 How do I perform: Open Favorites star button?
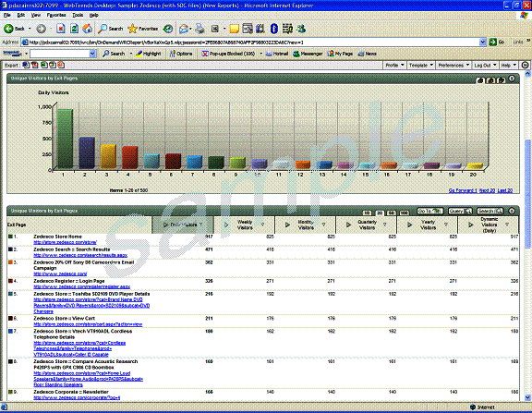click(143, 29)
